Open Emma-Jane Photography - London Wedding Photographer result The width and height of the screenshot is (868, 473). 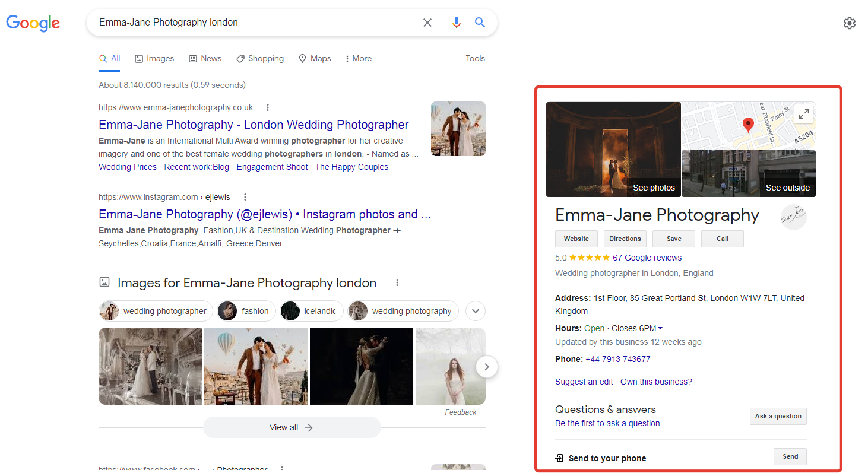254,125
